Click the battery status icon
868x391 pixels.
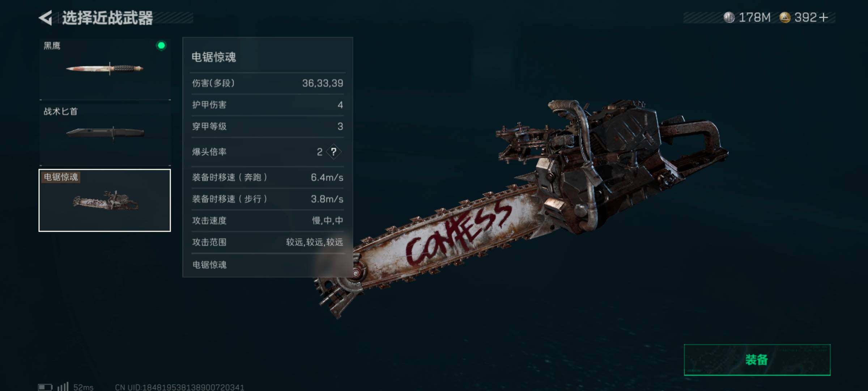[46, 387]
